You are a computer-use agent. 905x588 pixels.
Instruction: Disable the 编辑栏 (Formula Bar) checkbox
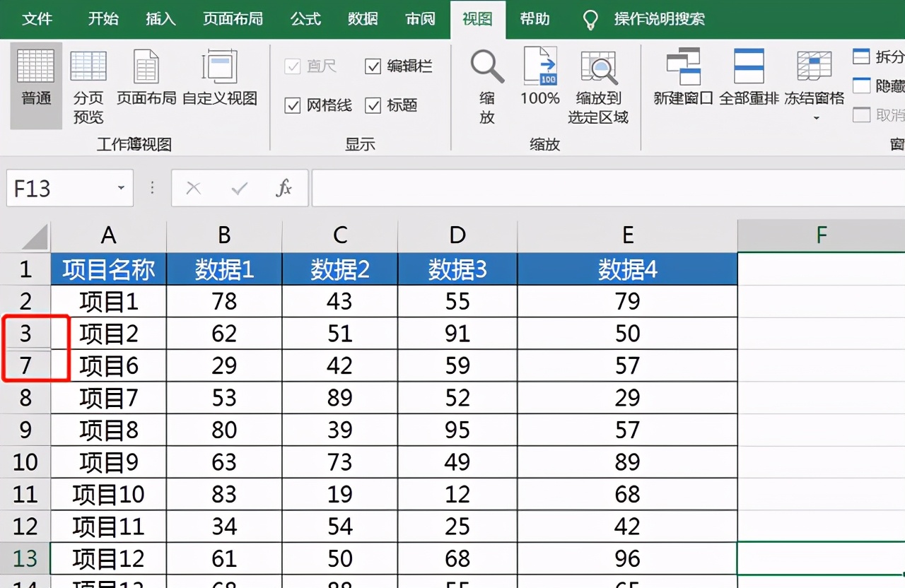[x=373, y=66]
